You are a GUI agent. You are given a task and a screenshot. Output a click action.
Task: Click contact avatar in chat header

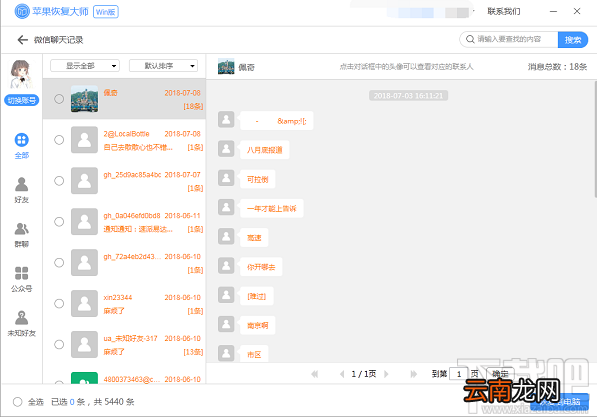226,67
